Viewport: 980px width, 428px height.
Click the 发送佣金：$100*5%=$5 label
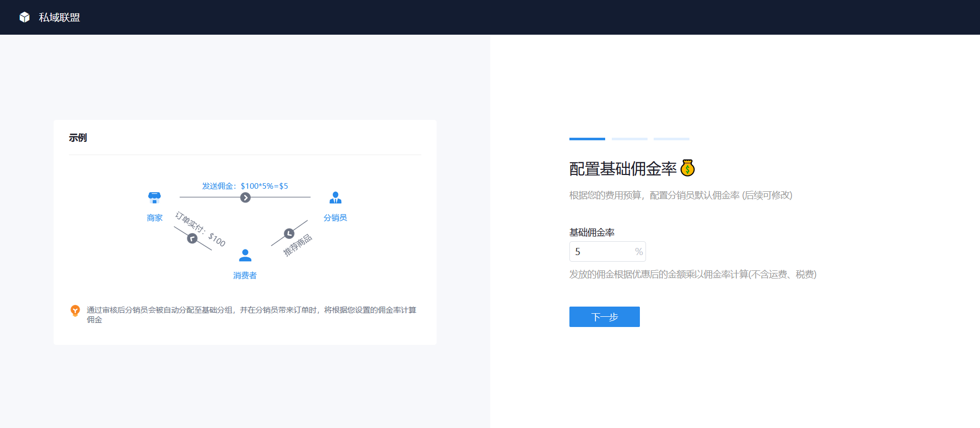[245, 186]
